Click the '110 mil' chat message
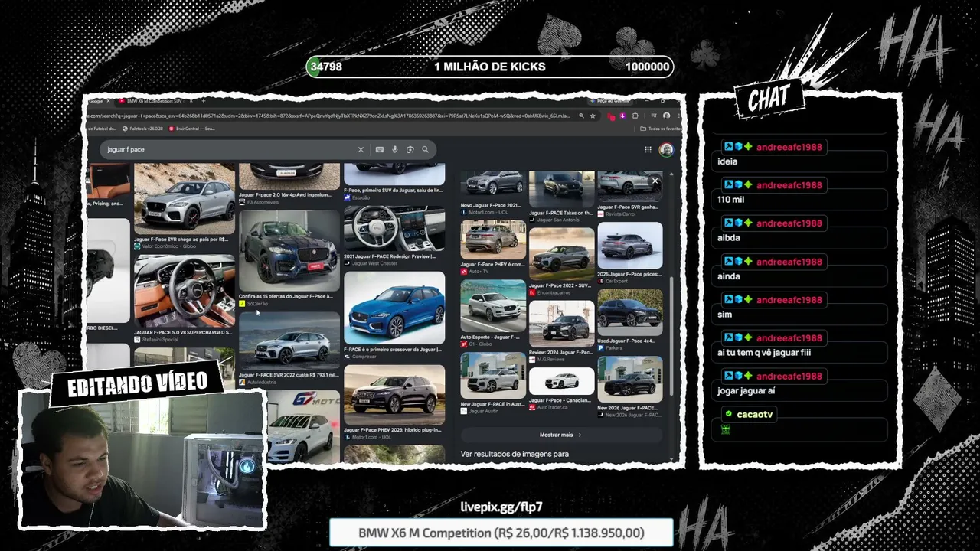Viewport: 980px width, 551px height. coord(731,200)
